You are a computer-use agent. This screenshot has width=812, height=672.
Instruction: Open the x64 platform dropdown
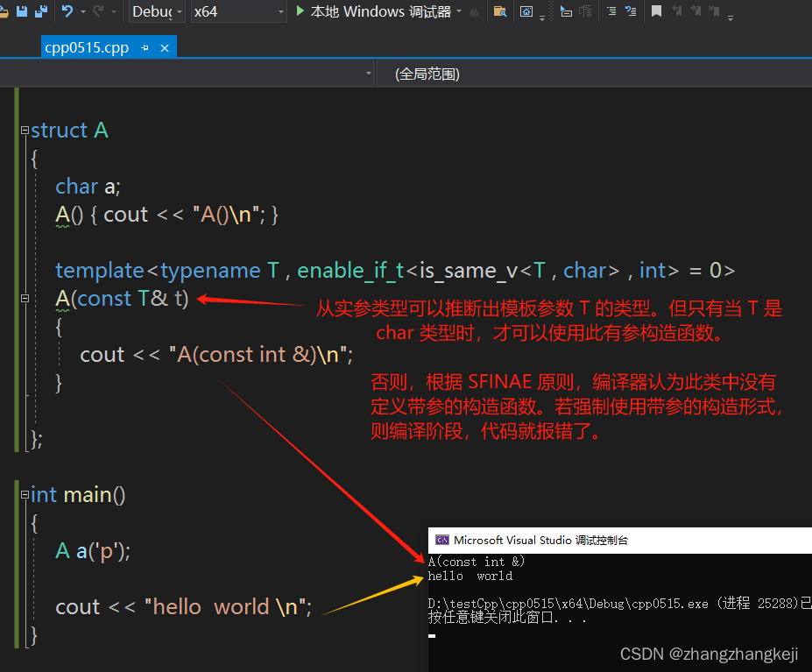click(x=239, y=11)
